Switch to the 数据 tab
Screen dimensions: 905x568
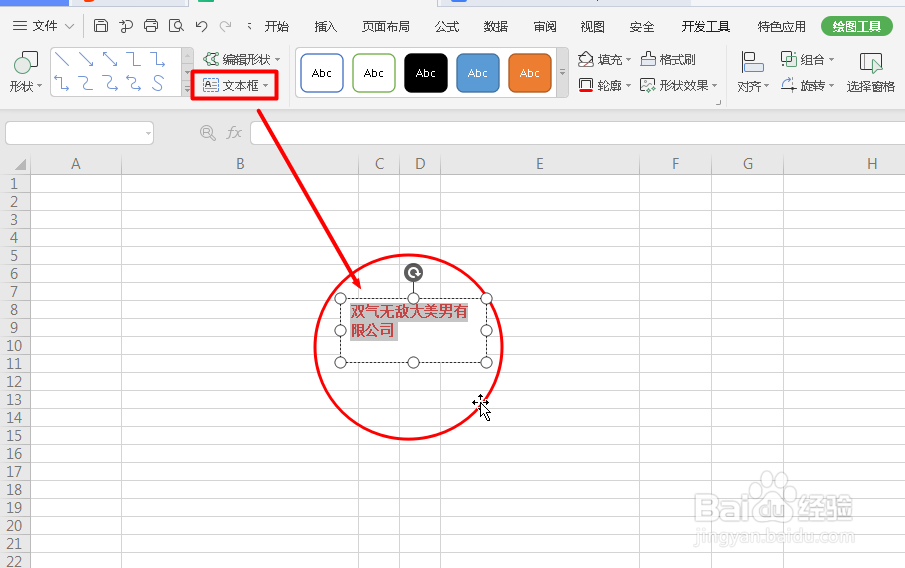tap(496, 27)
